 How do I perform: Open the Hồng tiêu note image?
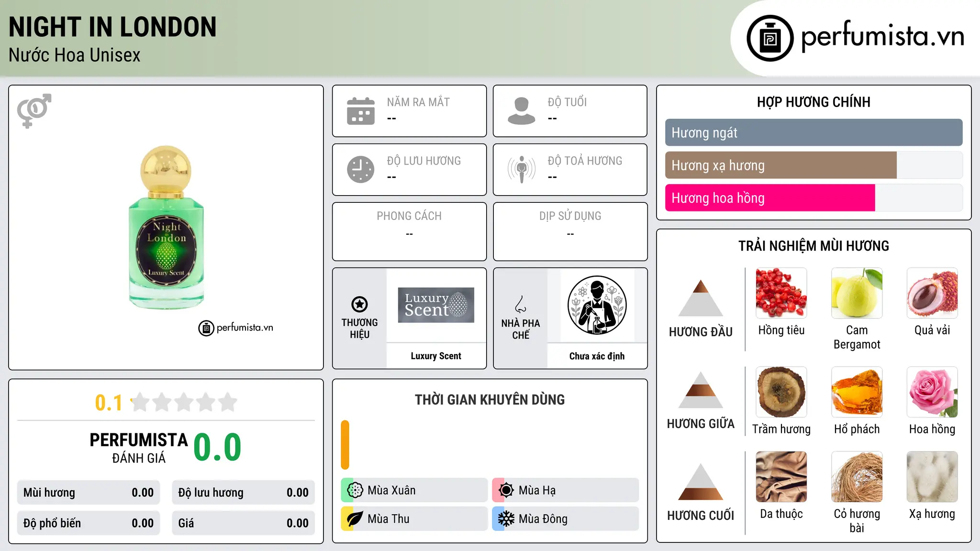coord(781,293)
